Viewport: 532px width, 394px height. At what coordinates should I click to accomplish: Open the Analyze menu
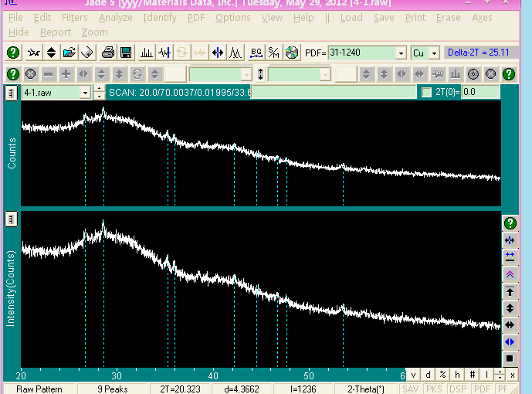click(115, 18)
